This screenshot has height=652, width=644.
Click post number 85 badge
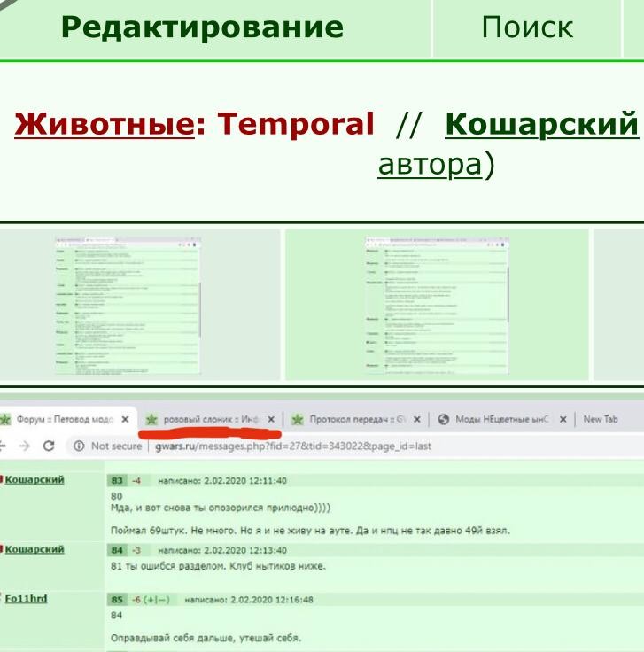(x=117, y=600)
